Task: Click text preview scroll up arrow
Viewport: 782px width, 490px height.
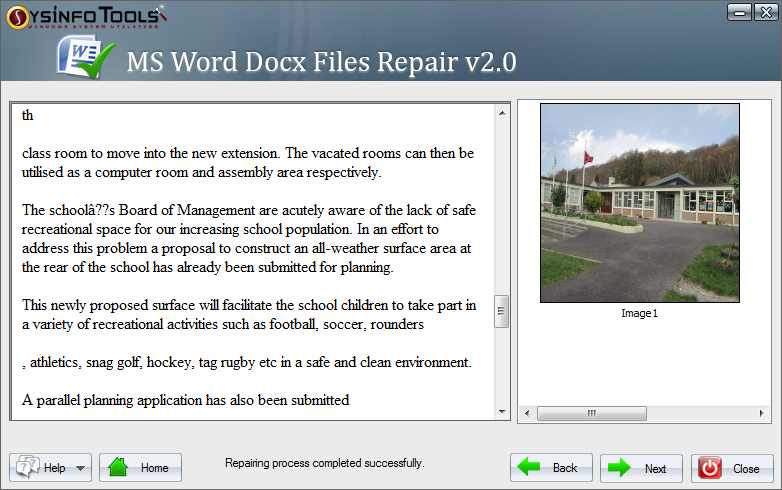Action: point(502,114)
